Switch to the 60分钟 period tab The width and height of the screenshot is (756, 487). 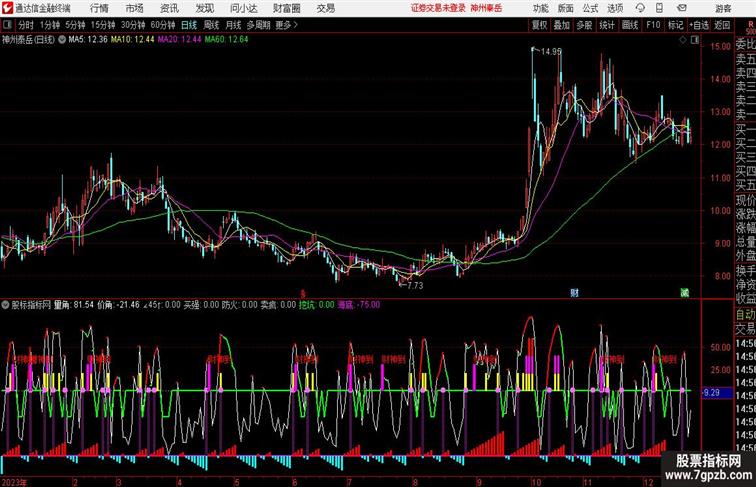click(x=163, y=25)
